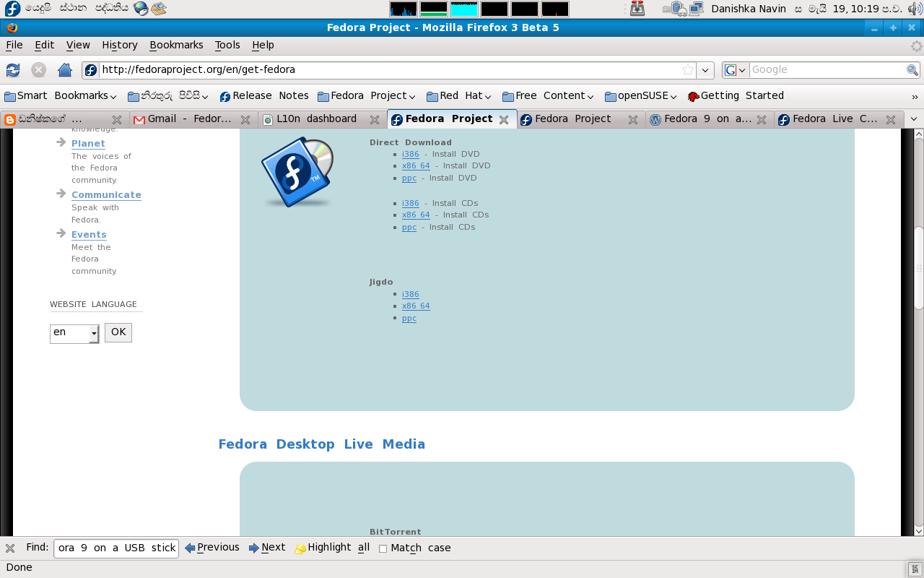Click the scrollbar down arrow
This screenshot has height=578, width=924.
pyautogui.click(x=919, y=530)
